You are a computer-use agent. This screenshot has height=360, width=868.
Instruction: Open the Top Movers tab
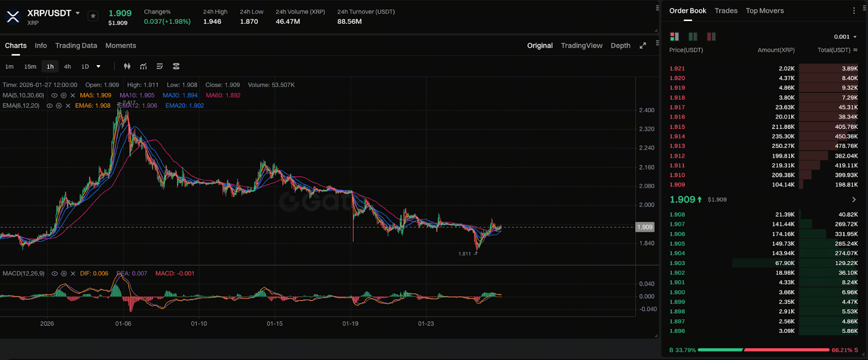point(765,11)
